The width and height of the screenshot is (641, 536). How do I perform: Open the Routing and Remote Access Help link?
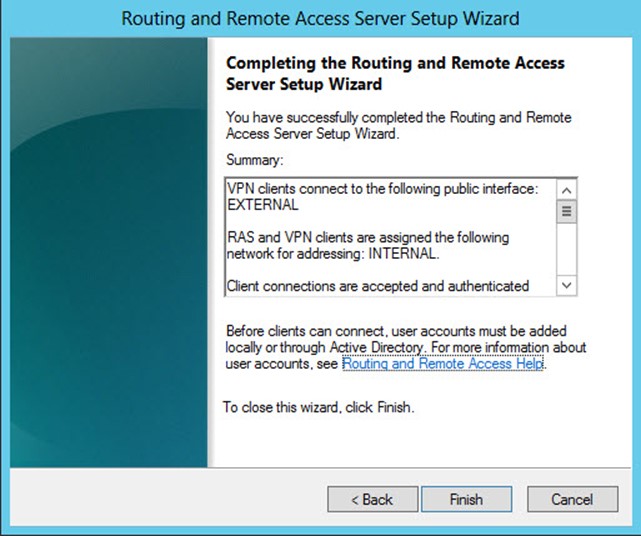(443, 363)
